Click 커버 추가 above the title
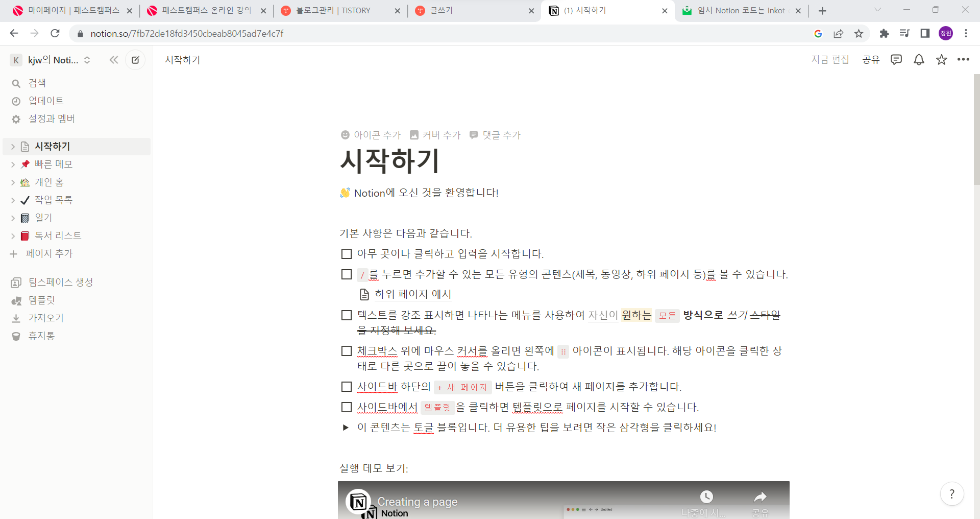The image size is (980, 519). (x=435, y=135)
